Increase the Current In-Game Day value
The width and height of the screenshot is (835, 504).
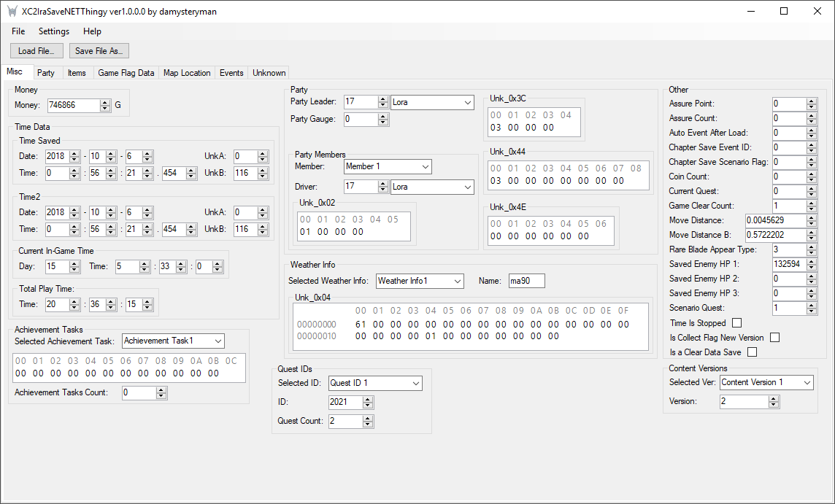74,264
